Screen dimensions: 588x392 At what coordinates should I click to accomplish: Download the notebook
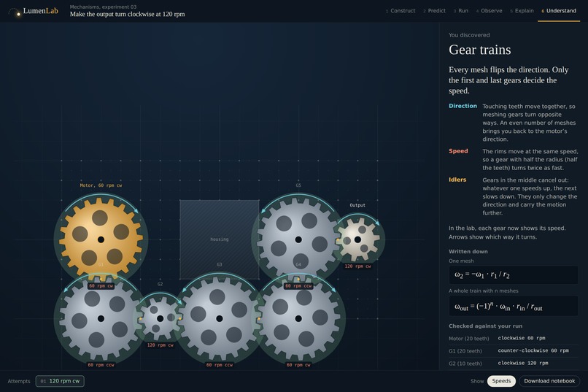549,381
